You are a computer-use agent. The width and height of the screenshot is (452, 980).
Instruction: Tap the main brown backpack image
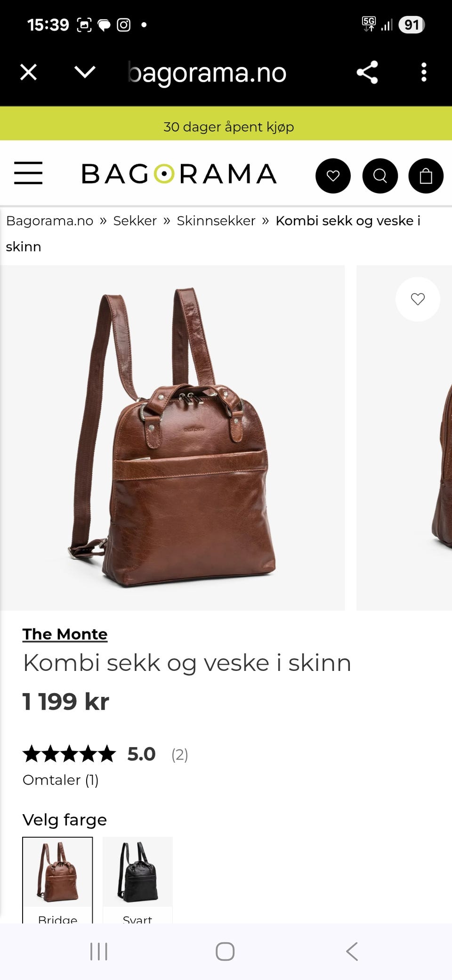coord(172,438)
